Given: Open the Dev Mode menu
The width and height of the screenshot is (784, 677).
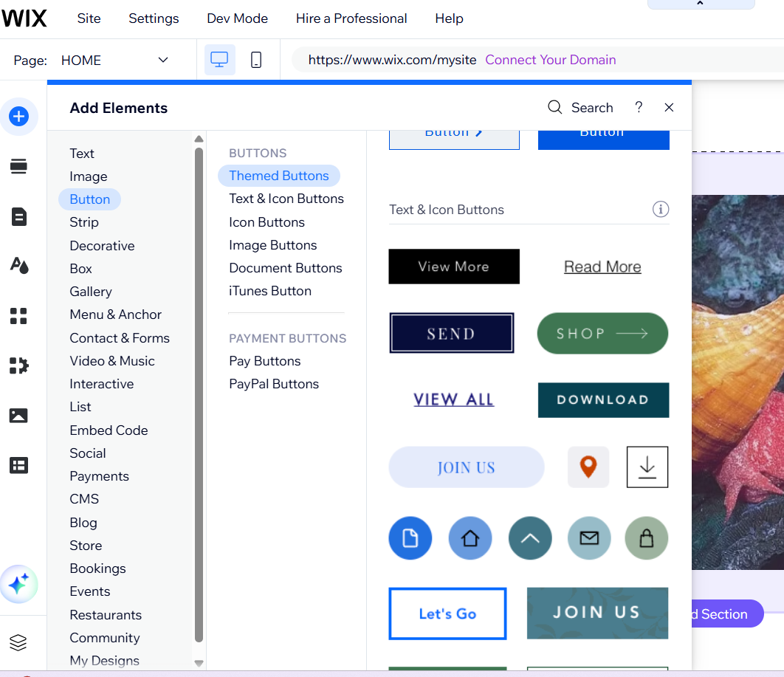Looking at the screenshot, I should [x=238, y=18].
